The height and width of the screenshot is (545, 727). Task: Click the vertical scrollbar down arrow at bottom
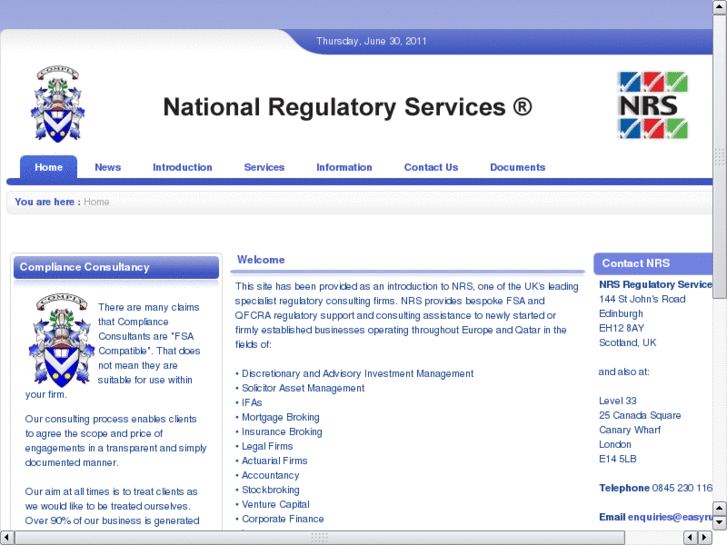(x=719, y=522)
